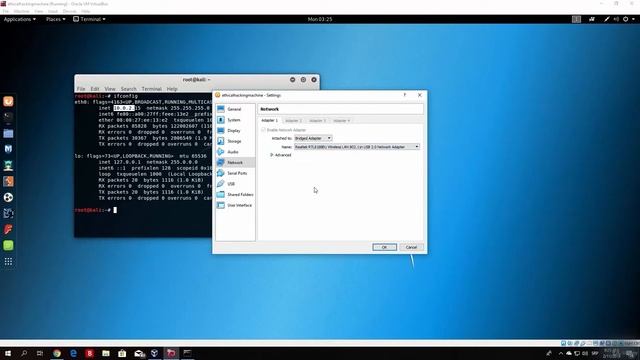
Task: Open VirtualBox Devices menu
Action: [69, 11]
